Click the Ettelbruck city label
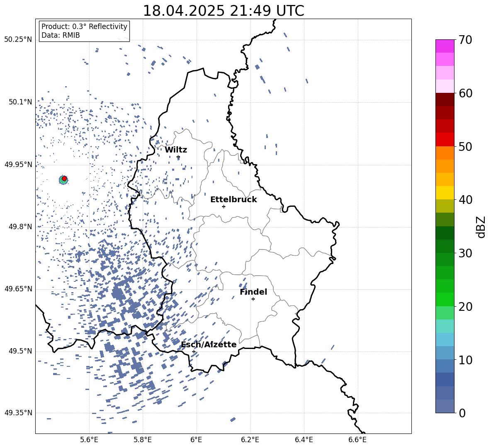This screenshot has height=448, width=491. [233, 200]
